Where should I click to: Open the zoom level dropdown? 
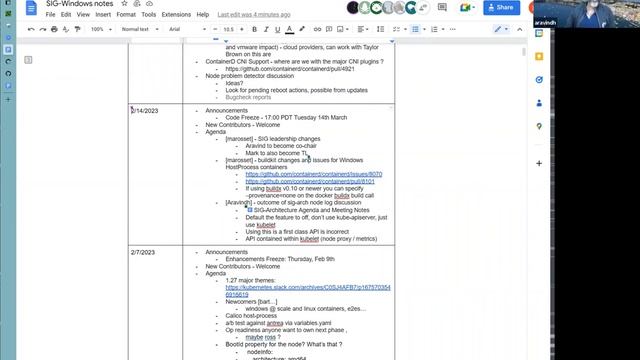pyautogui.click(x=101, y=29)
